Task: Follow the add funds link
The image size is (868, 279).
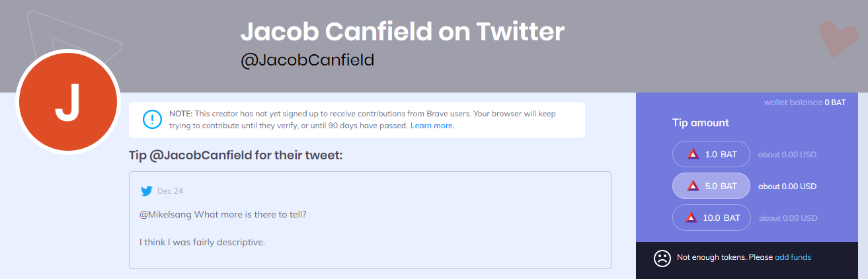Action: [793, 257]
